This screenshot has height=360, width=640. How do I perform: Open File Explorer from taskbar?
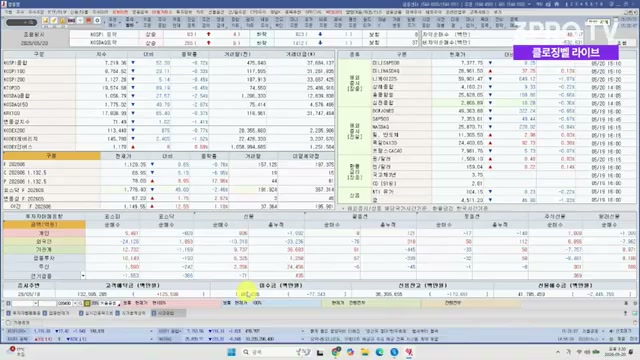364,352
